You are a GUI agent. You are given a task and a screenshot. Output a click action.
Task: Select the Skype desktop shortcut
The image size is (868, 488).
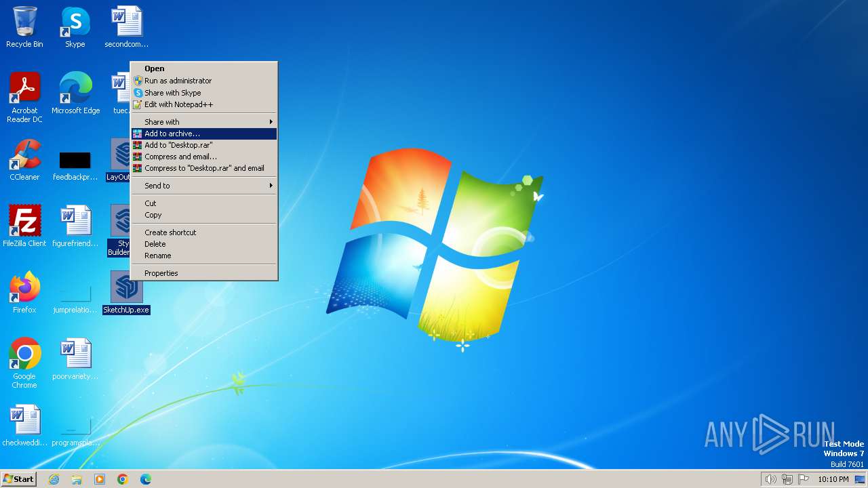pos(75,27)
